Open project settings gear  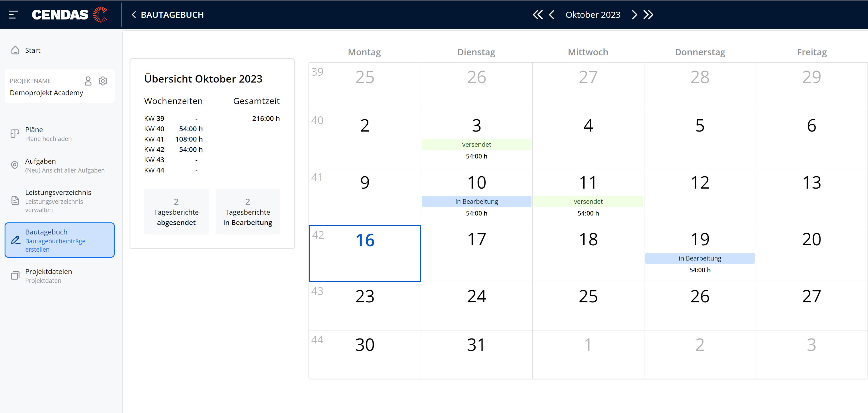[x=103, y=81]
